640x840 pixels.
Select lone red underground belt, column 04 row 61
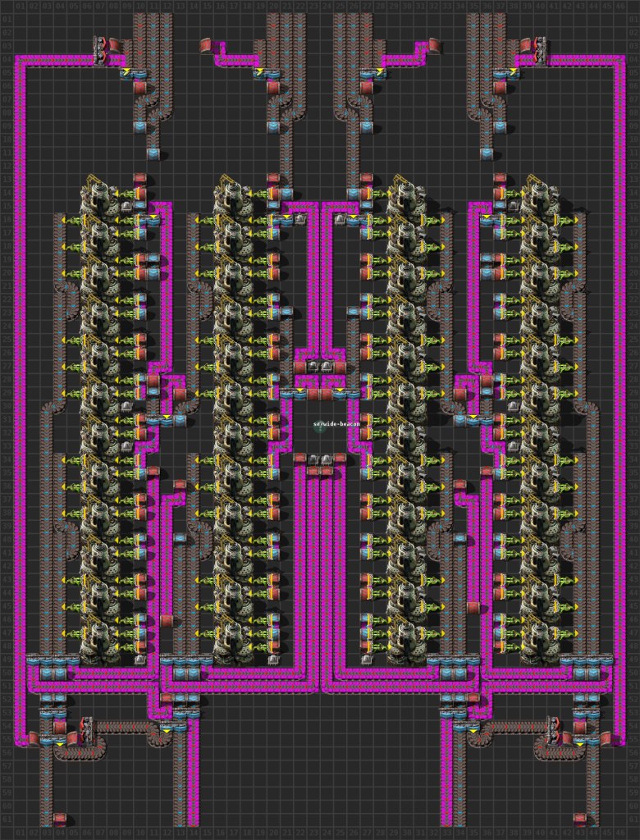pos(59,819)
